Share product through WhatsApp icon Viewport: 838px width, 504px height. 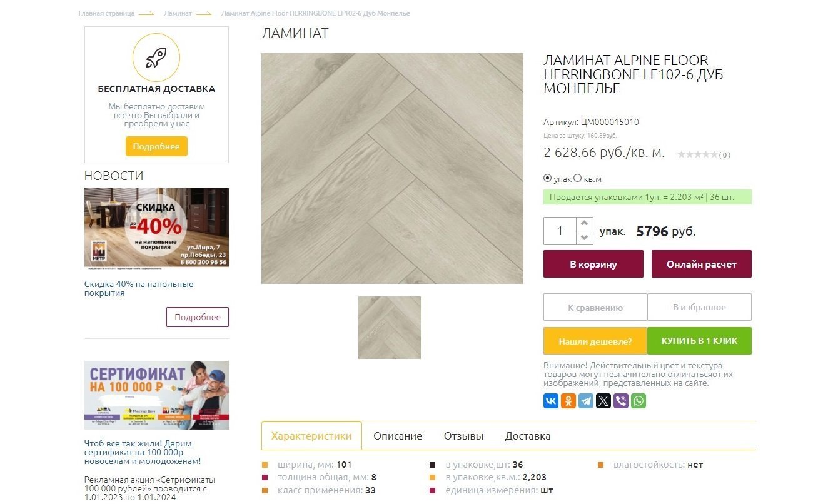pyautogui.click(x=639, y=401)
